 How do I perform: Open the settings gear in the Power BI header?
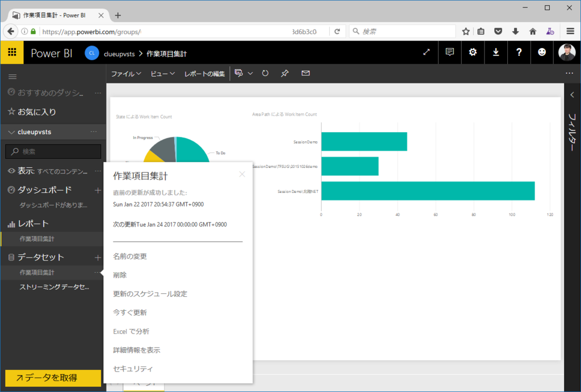(473, 52)
